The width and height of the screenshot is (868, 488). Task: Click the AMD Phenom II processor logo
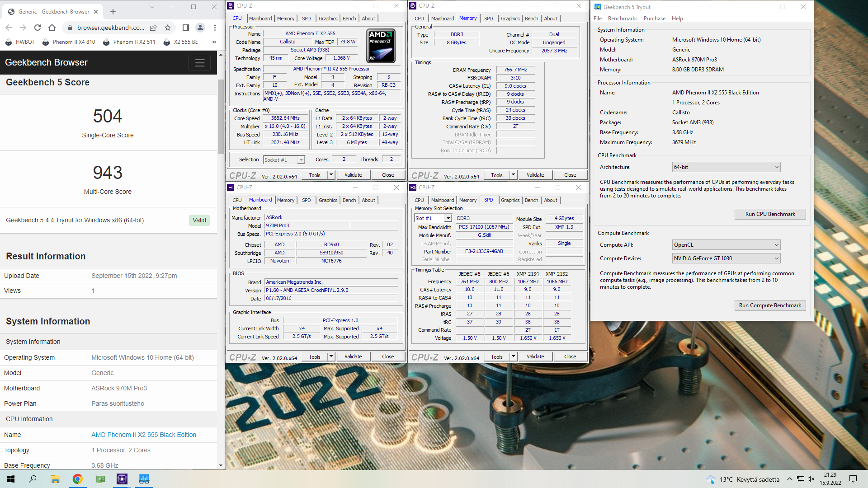pos(381,46)
